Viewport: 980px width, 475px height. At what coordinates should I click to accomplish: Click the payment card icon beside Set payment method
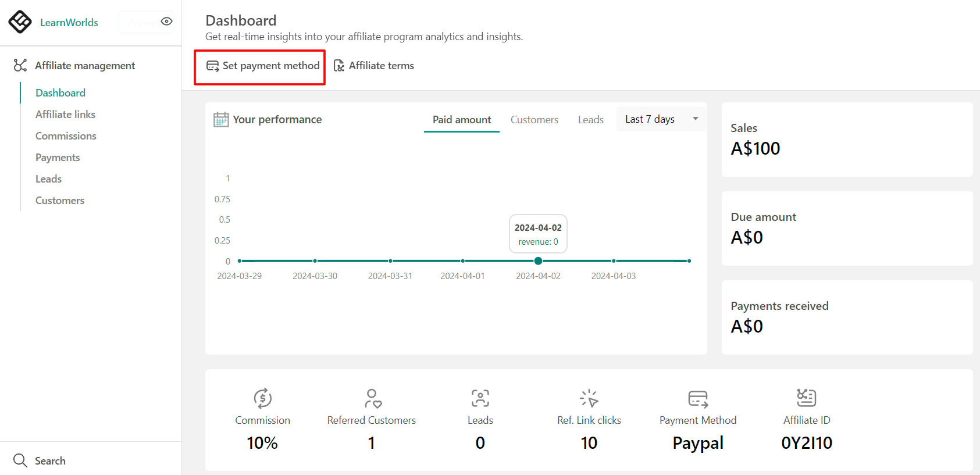(212, 66)
